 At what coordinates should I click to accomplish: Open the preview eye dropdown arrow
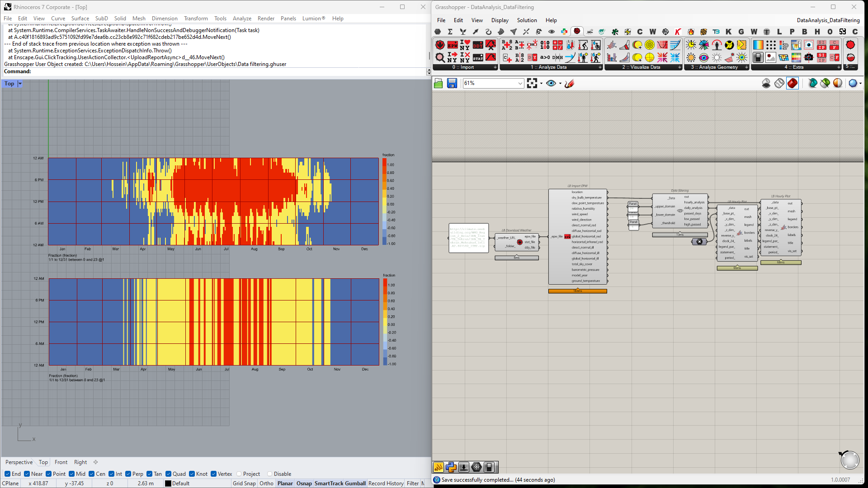(x=560, y=83)
